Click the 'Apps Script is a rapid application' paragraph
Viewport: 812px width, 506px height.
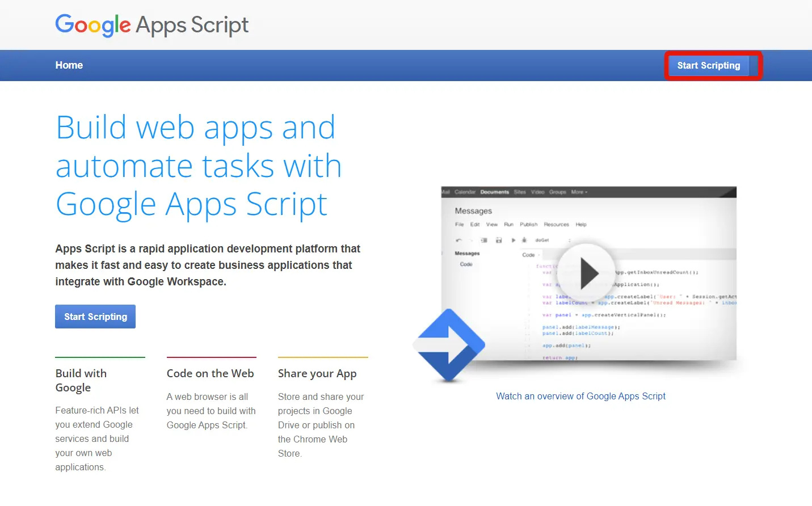(x=208, y=265)
